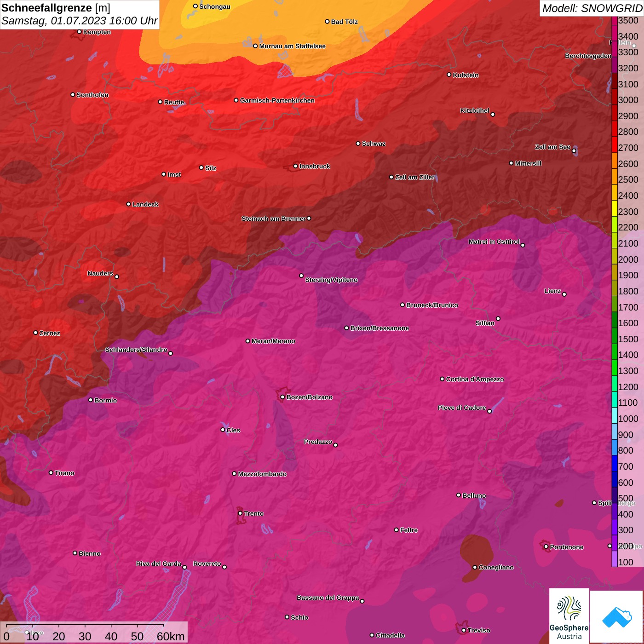The image size is (644, 644).
Task: Click the 'Sterzing/Vipiteno' label
Action: tap(331, 280)
